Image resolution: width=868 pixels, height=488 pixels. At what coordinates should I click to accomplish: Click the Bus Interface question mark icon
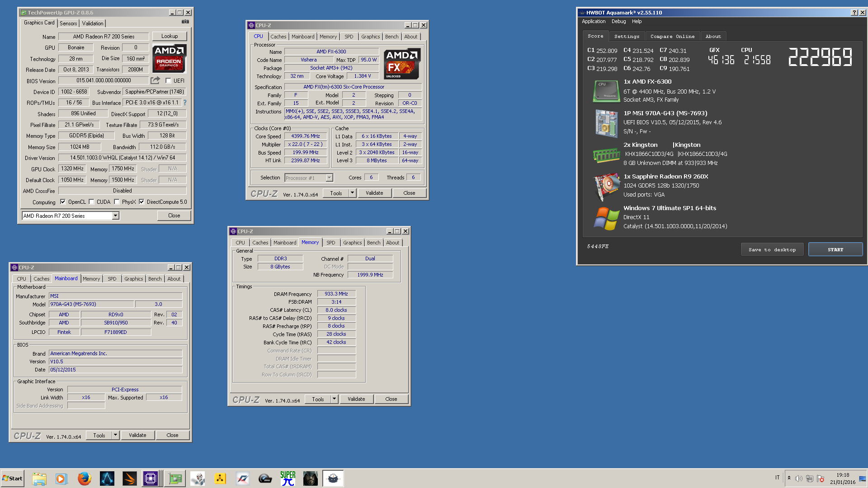click(x=184, y=103)
